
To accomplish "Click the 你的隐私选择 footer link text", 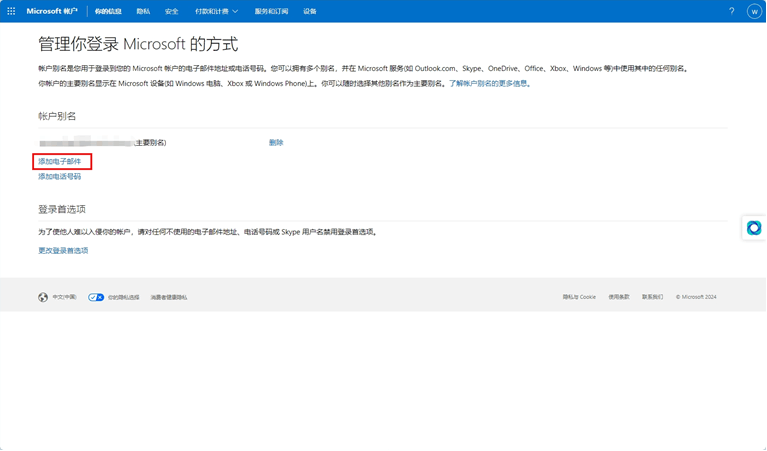I will [124, 297].
